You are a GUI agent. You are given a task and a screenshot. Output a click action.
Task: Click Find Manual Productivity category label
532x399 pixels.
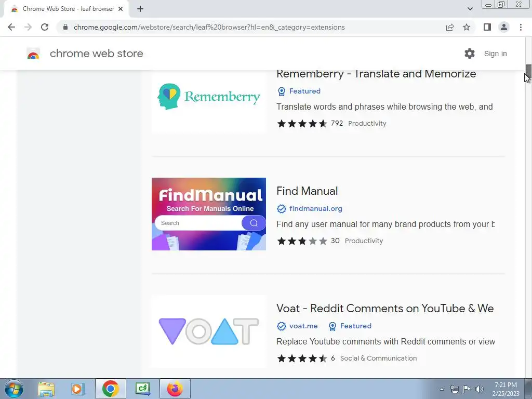pos(364,241)
